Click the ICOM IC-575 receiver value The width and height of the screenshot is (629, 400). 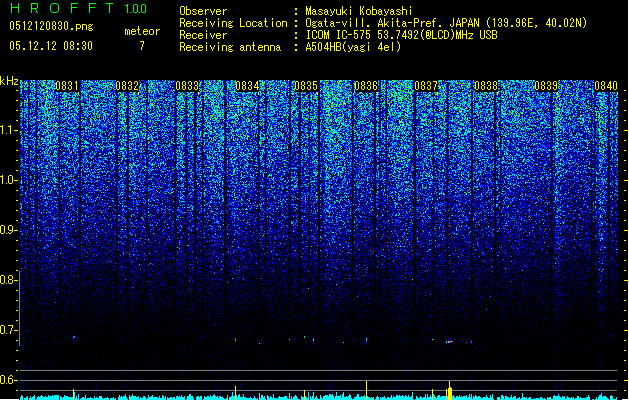click(402, 35)
